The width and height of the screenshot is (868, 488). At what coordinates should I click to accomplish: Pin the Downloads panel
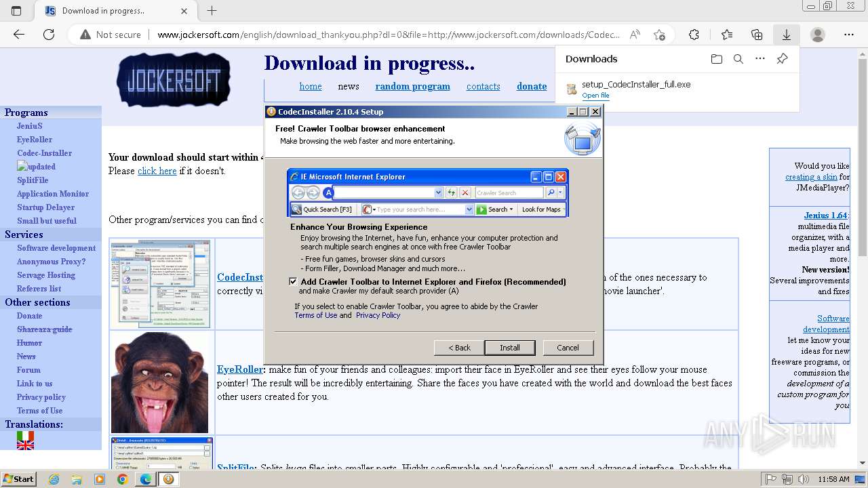coord(782,59)
